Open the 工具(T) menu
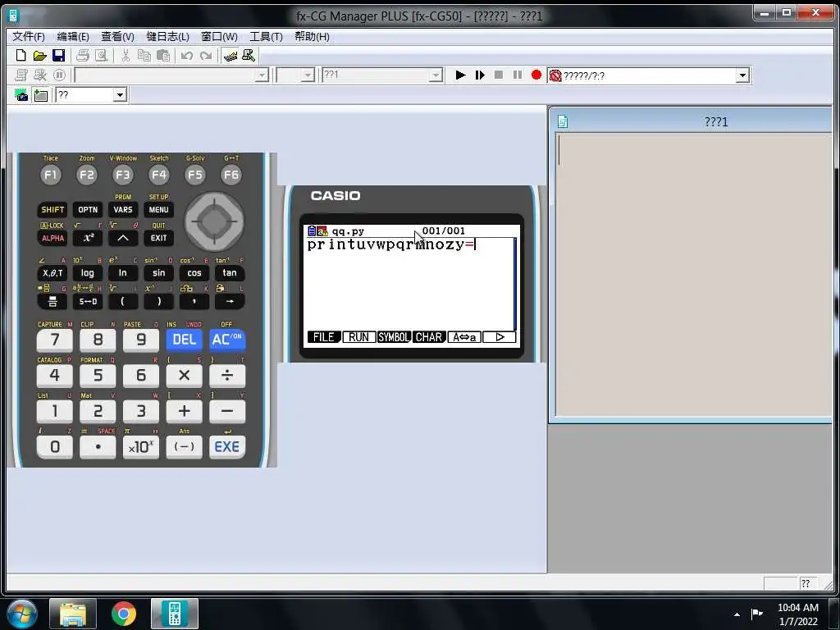The width and height of the screenshot is (840, 630). coord(266,36)
